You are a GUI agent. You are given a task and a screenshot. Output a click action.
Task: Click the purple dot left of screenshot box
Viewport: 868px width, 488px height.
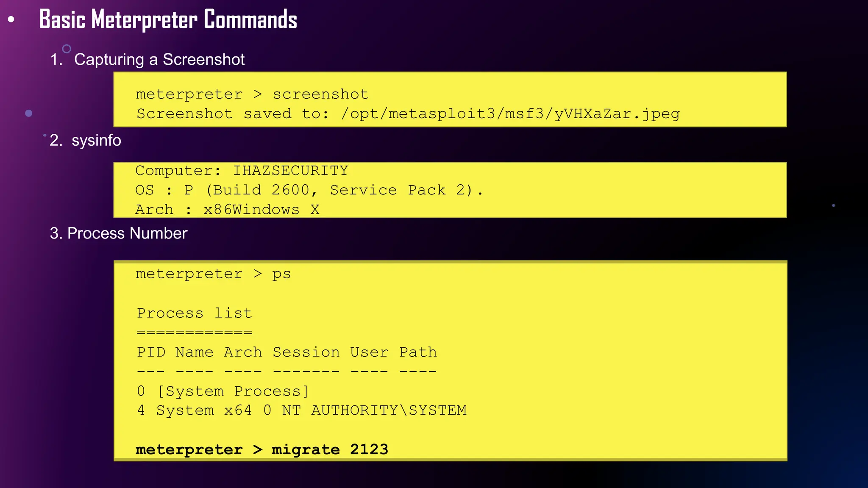pyautogui.click(x=29, y=113)
